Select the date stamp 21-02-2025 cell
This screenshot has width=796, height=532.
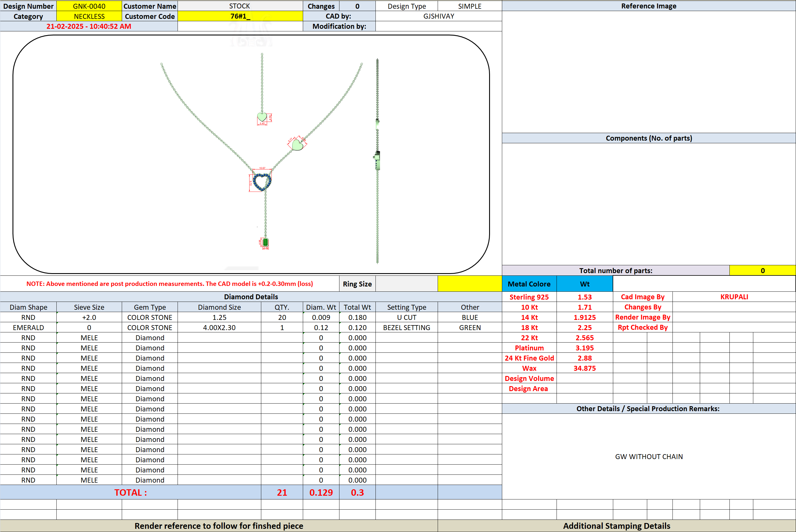[89, 26]
